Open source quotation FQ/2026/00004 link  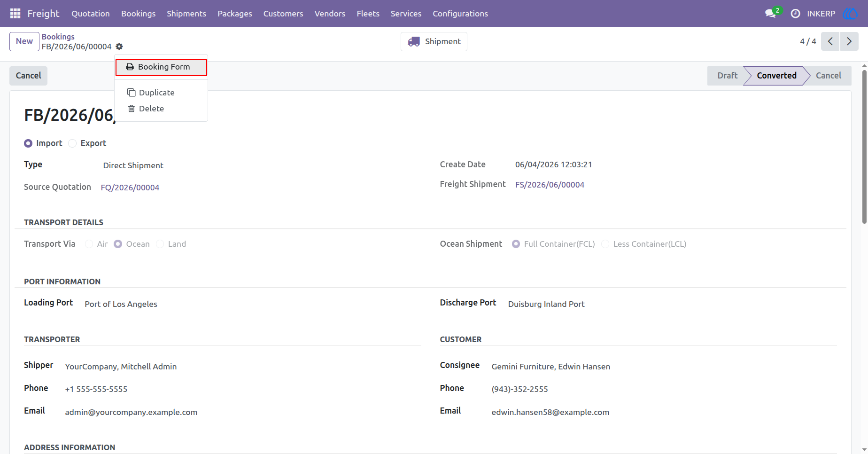[x=130, y=188]
